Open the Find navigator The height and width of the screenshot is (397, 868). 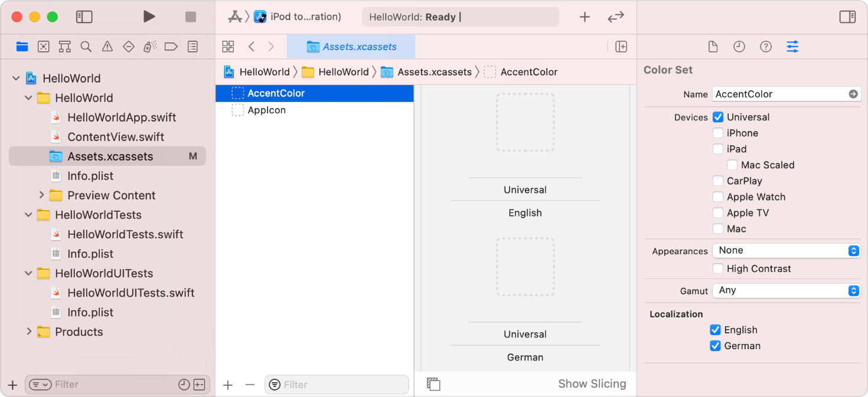point(86,47)
